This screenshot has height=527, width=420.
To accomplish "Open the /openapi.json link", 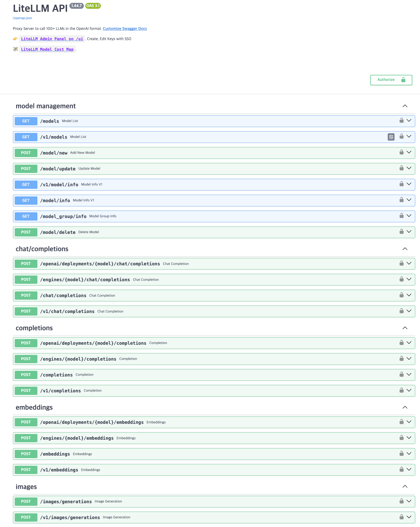I will tap(22, 18).
